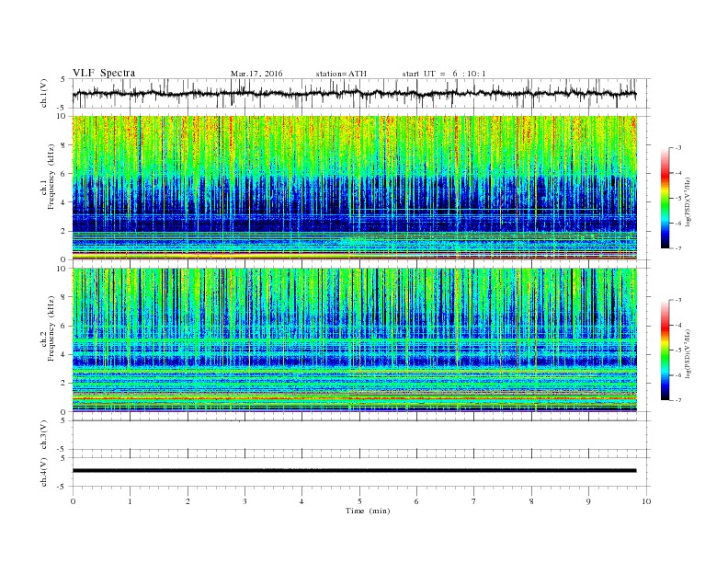Click the "8" kHz tick on ch.1 frequency axis

point(63,145)
